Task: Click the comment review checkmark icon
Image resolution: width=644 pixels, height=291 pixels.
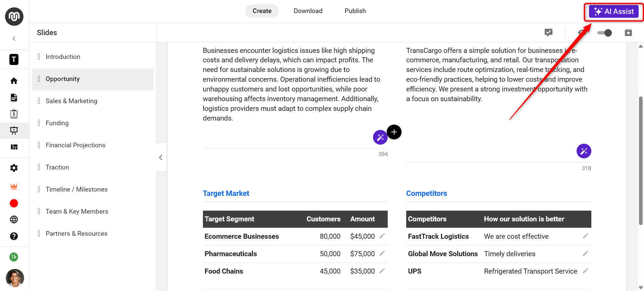Action: (x=548, y=32)
